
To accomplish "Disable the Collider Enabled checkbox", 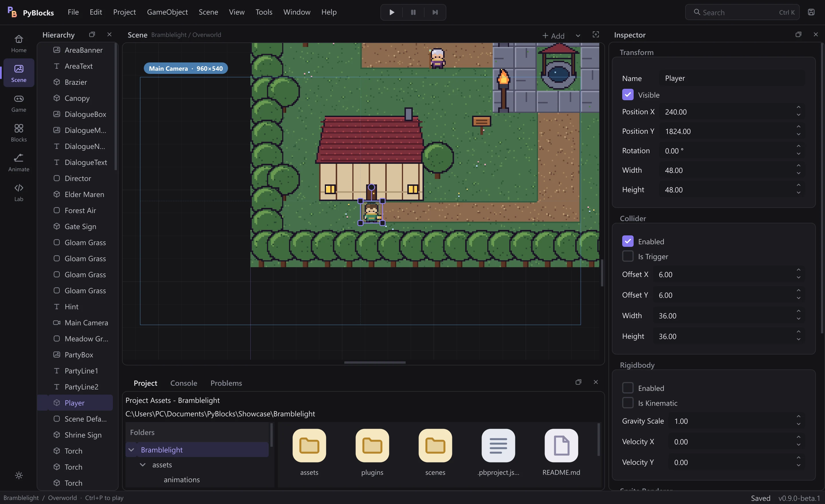I will point(628,241).
